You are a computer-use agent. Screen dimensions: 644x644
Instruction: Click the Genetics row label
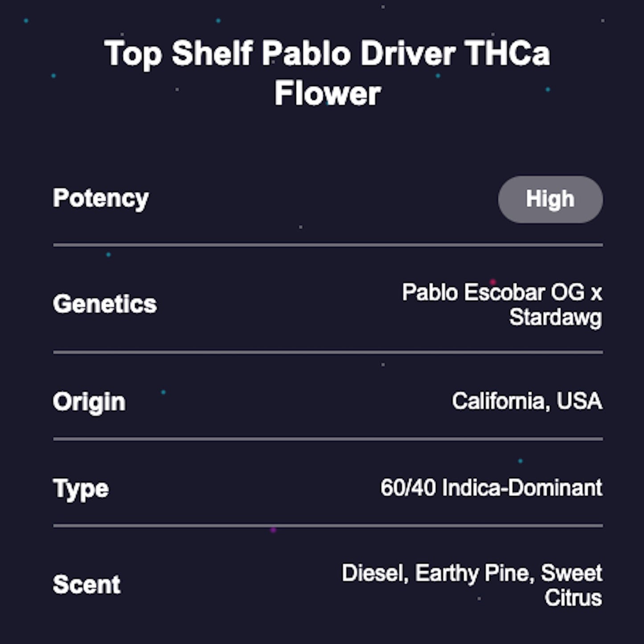click(x=105, y=304)
